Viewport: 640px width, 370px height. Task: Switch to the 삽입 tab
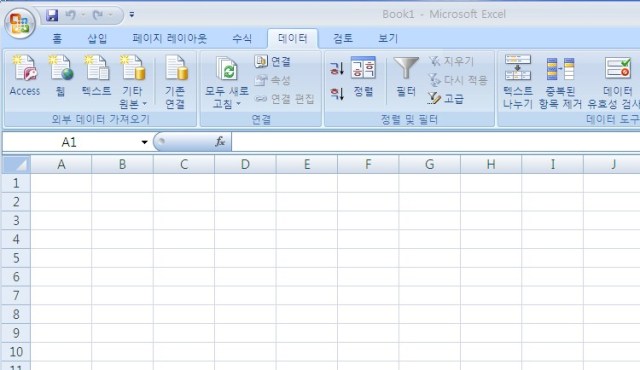click(97, 39)
